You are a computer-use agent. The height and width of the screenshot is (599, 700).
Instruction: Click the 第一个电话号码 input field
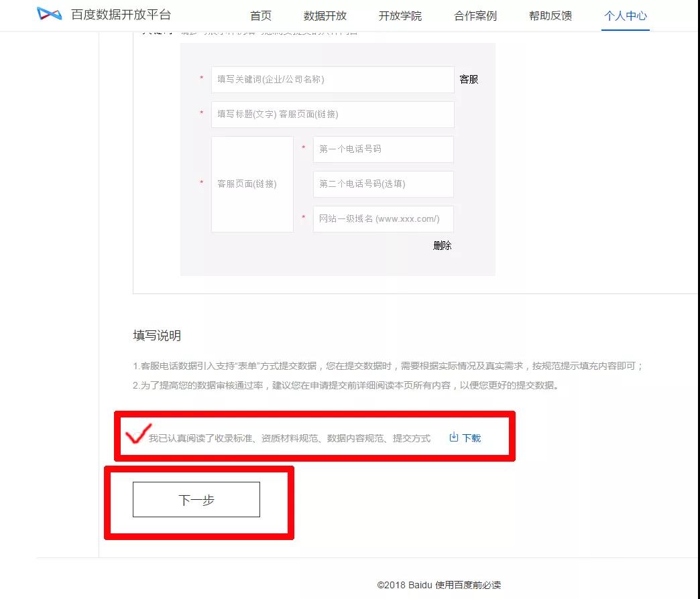(x=383, y=149)
